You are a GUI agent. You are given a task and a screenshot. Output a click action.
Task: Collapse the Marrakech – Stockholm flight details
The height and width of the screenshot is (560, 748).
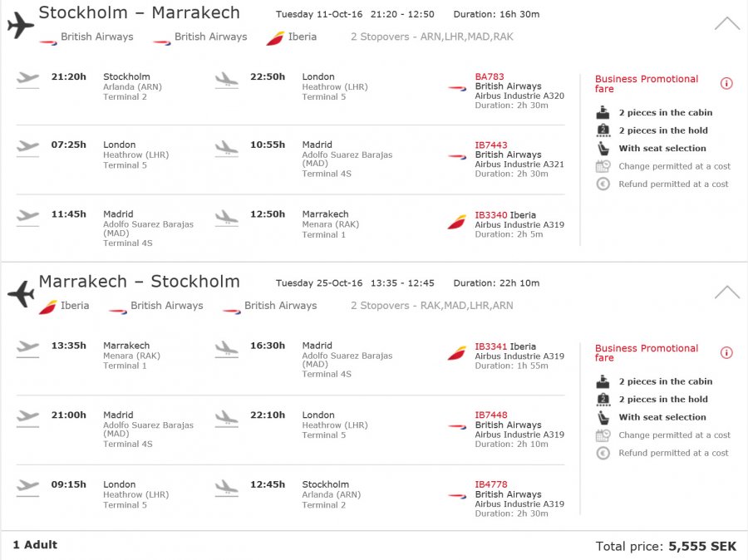(x=727, y=292)
